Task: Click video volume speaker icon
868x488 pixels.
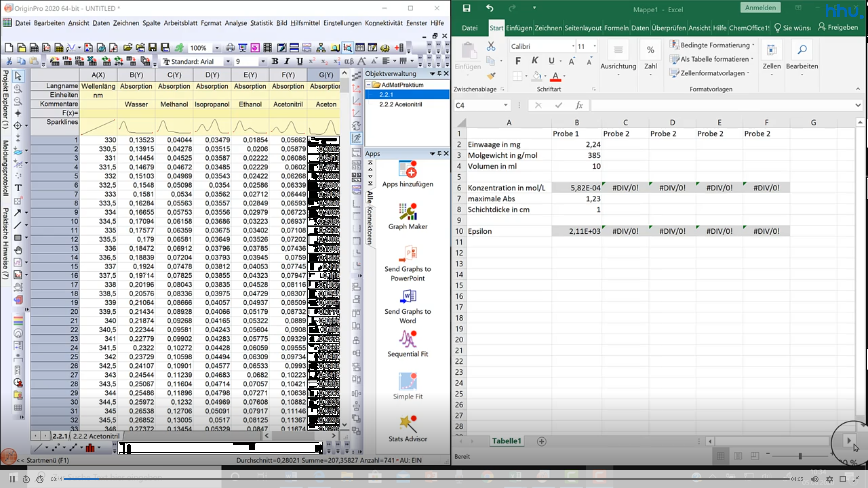Action: click(x=814, y=479)
